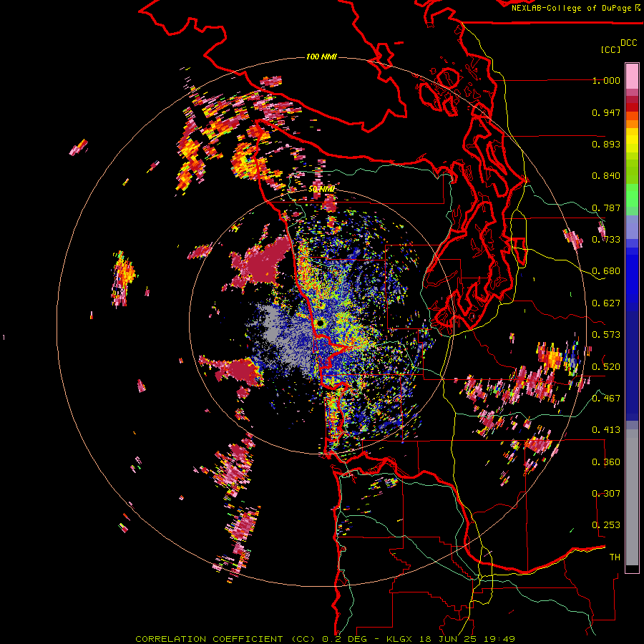Click the 0.520 legend value

pyautogui.click(x=606, y=366)
